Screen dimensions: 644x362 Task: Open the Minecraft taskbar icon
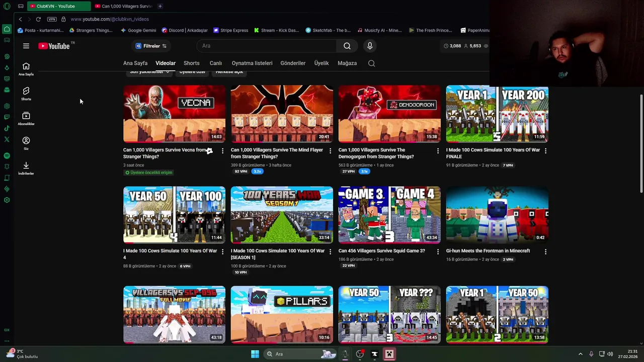pos(389,354)
